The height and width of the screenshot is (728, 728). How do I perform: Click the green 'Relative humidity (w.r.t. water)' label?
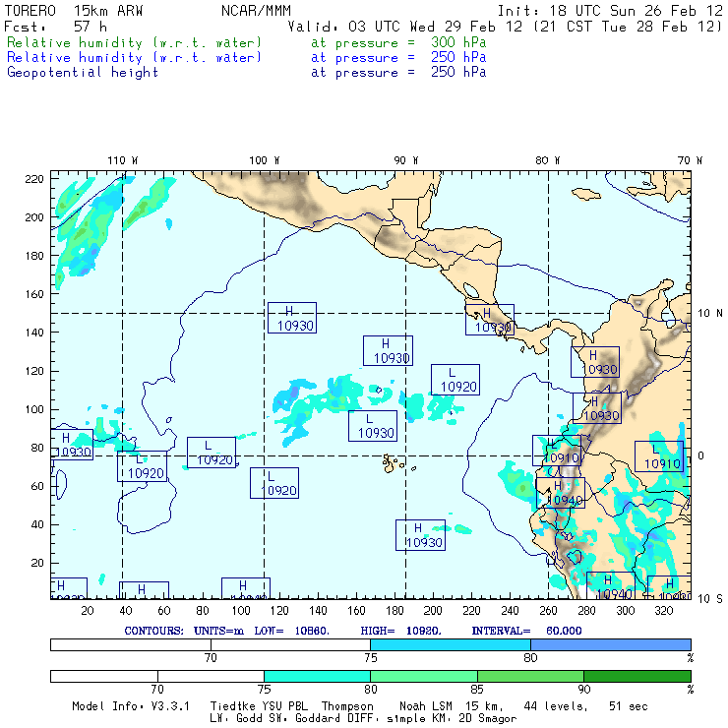pyautogui.click(x=134, y=42)
